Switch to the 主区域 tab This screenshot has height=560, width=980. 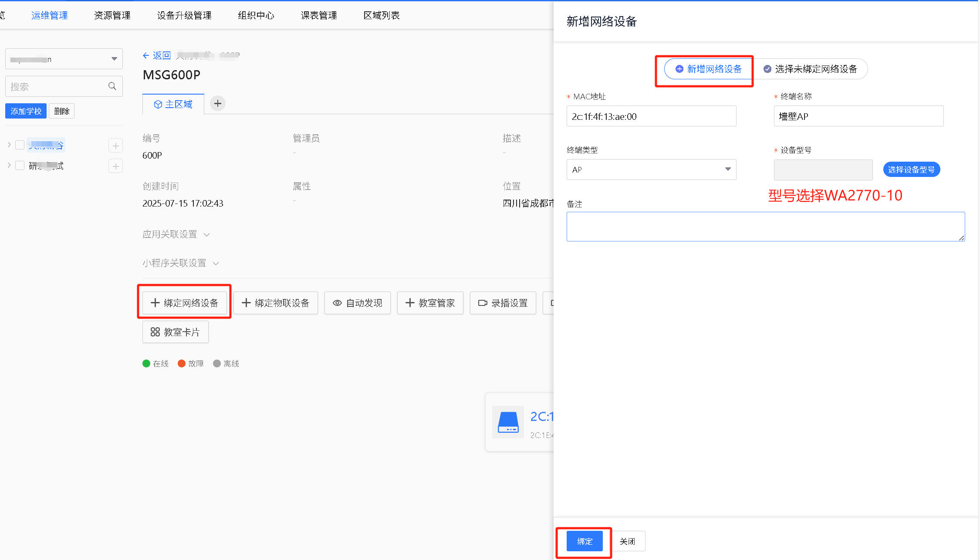(x=173, y=104)
